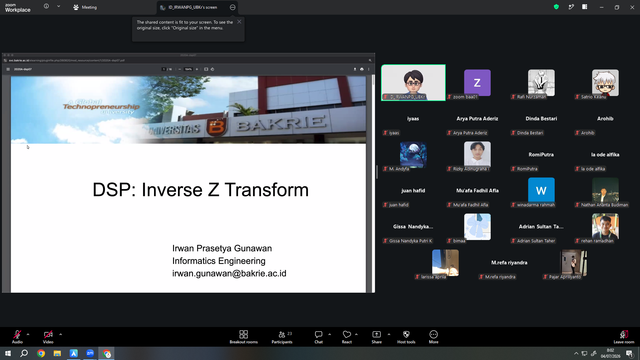This screenshot has height=360, width=640.
Task: Open shared screen view options circle icon
Action: [232, 7]
